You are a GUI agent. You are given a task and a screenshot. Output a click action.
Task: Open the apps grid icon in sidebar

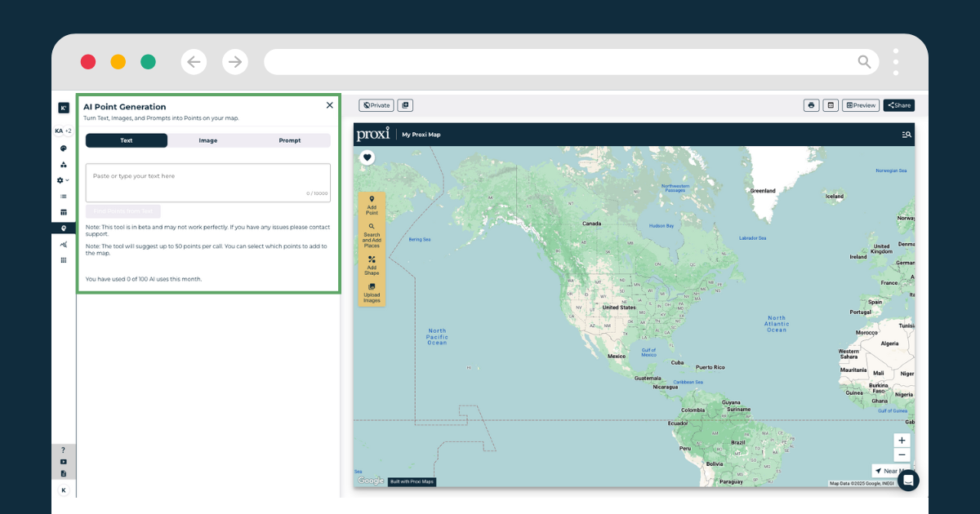coord(64,260)
